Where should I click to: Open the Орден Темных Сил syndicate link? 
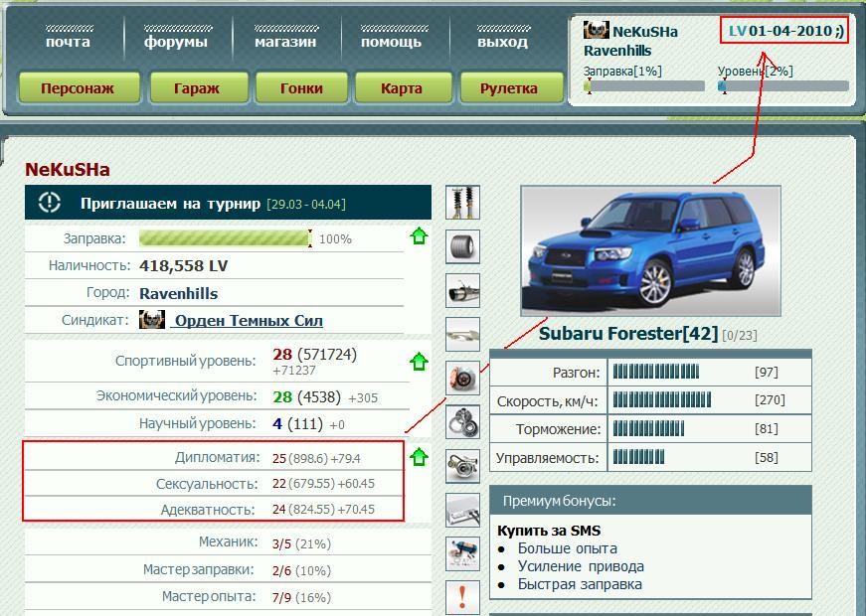[249, 321]
